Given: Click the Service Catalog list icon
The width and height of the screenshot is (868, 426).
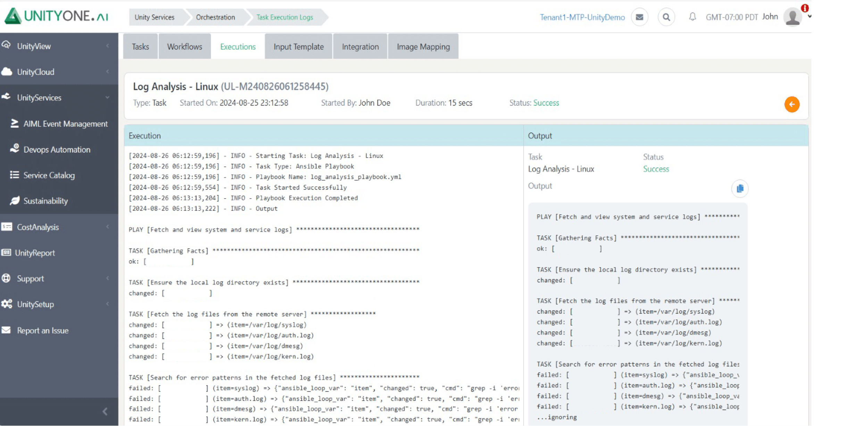Looking at the screenshot, I should pos(14,175).
